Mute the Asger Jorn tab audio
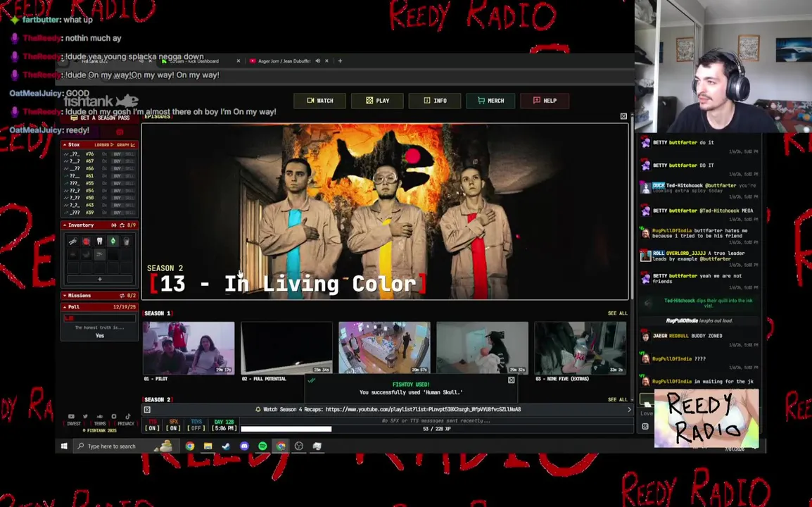This screenshot has width=812, height=507. pos(318,61)
